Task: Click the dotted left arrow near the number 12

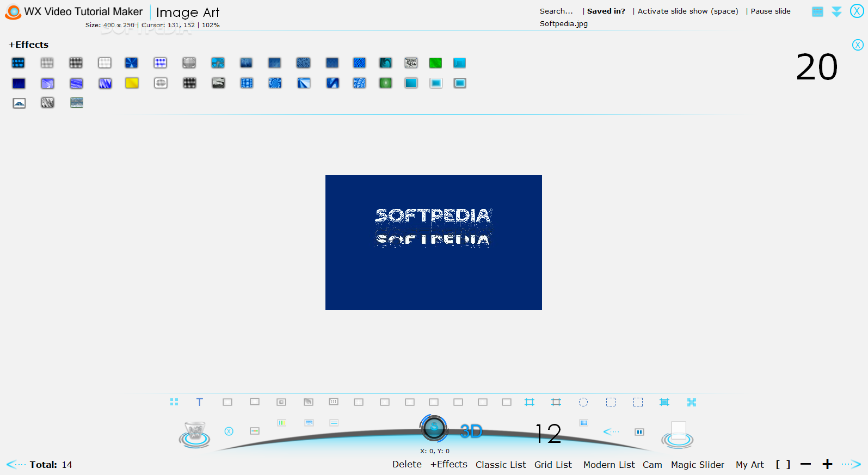Action: (611, 431)
